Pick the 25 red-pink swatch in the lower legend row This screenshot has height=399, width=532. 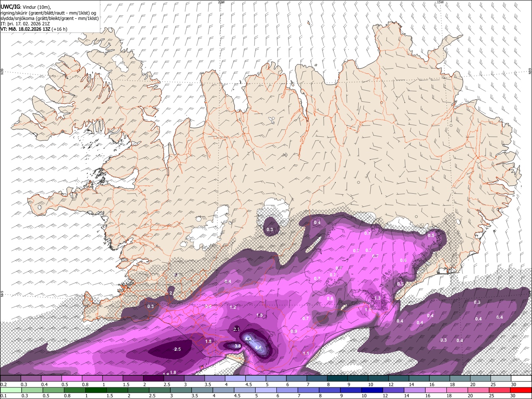[500, 390]
